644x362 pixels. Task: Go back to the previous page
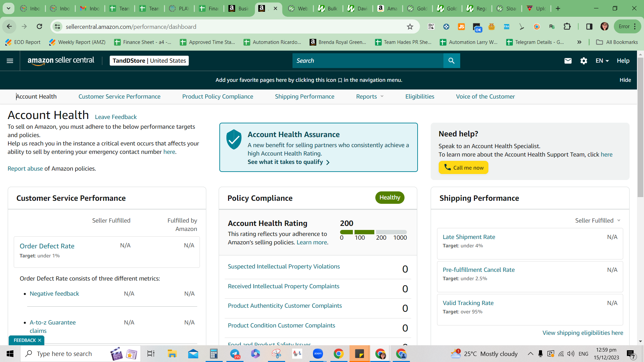coord(9,26)
